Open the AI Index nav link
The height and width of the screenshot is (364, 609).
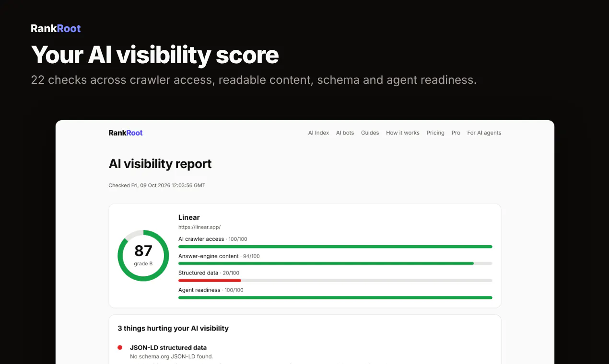point(318,133)
